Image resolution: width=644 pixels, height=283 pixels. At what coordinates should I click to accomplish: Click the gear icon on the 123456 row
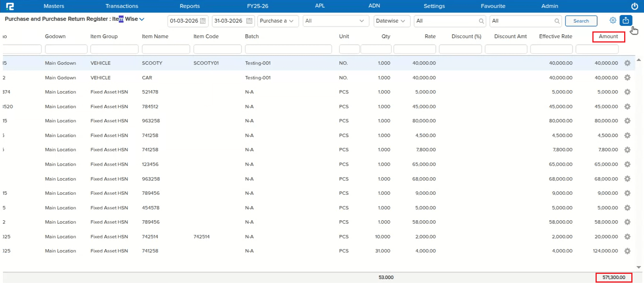pos(627,164)
